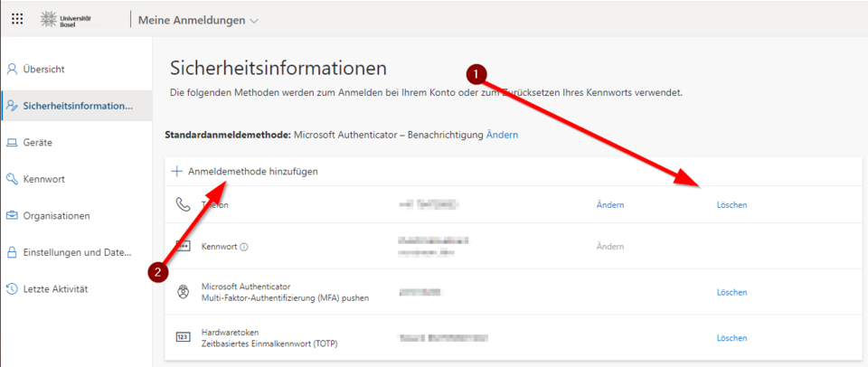Click the Geräte laptop icon
This screenshot has width=868, height=367.
pyautogui.click(x=13, y=143)
